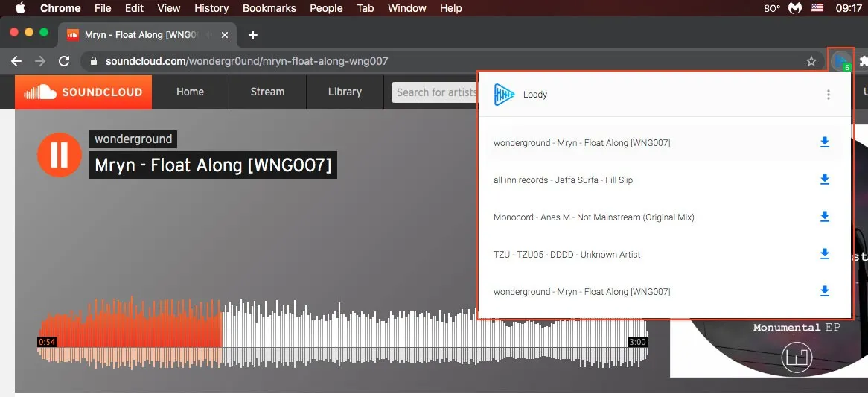
Task: Click the 80° temperature menu bar item
Action: point(772,8)
